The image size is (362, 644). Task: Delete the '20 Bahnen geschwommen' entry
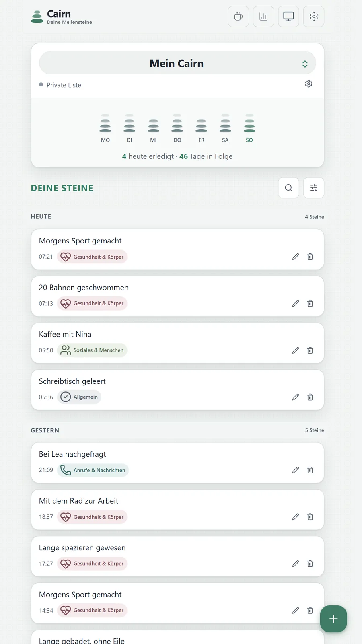tap(310, 304)
